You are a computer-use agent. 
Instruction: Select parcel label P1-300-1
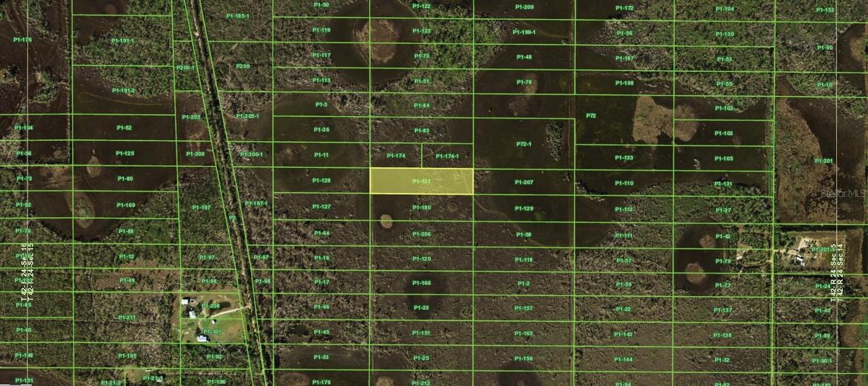[251, 155]
